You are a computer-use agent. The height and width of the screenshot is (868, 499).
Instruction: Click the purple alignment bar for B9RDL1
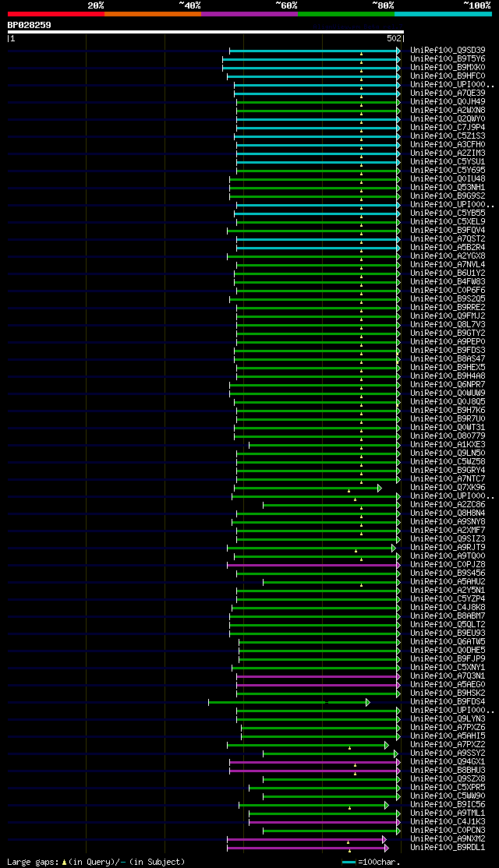click(308, 848)
